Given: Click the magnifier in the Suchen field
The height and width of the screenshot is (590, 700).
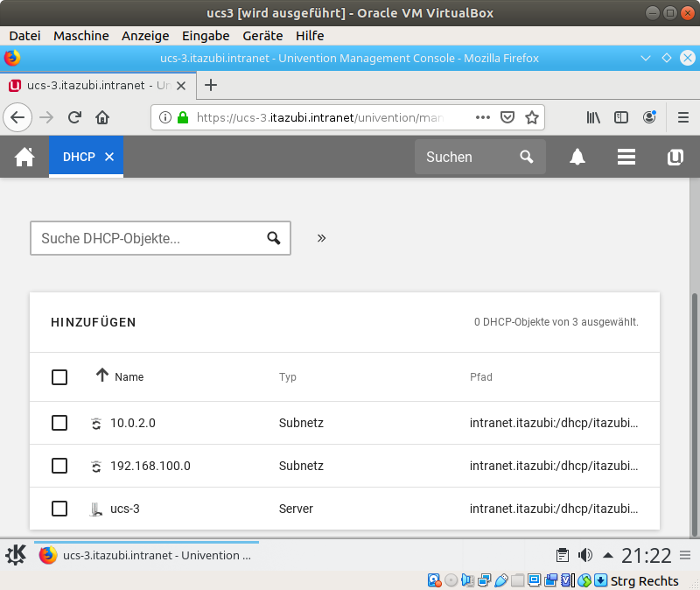Looking at the screenshot, I should pos(527,157).
